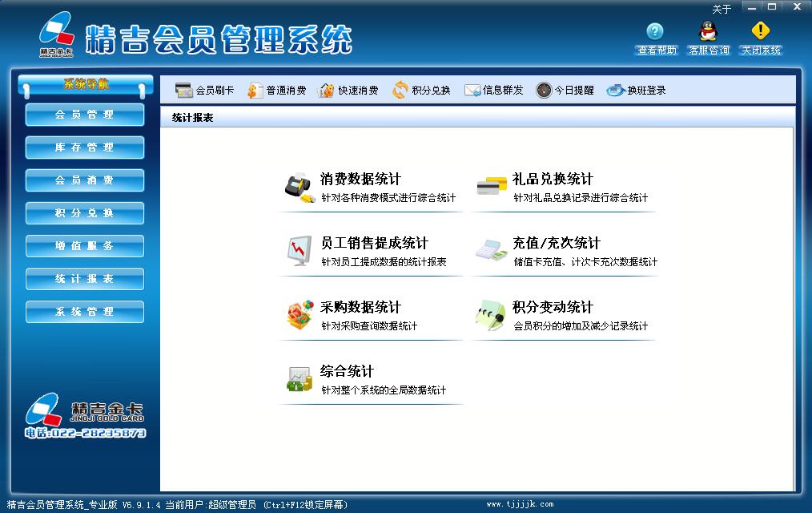The width and height of the screenshot is (812, 513).
Task: Click the 信息群发 envelope icon
Action: click(x=472, y=91)
